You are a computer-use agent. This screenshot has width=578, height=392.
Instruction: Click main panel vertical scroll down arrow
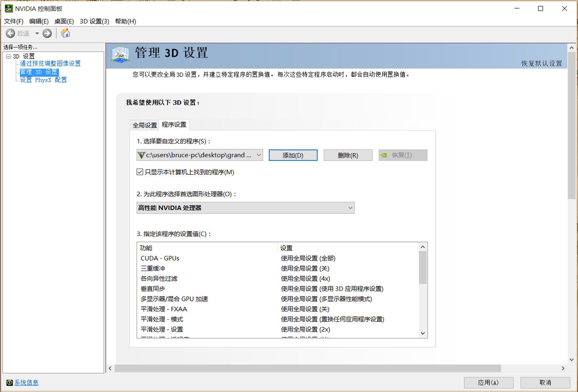tap(572, 360)
